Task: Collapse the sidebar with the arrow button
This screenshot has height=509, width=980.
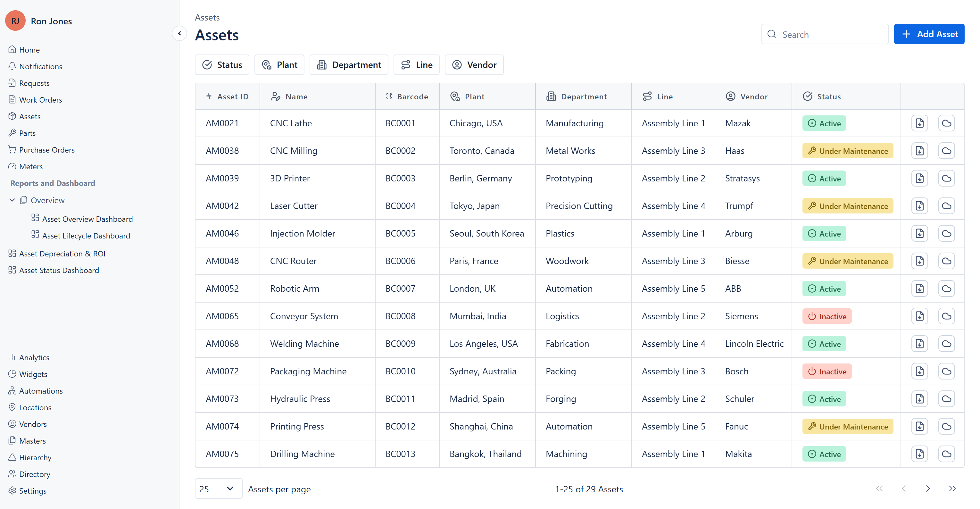Action: (x=179, y=33)
